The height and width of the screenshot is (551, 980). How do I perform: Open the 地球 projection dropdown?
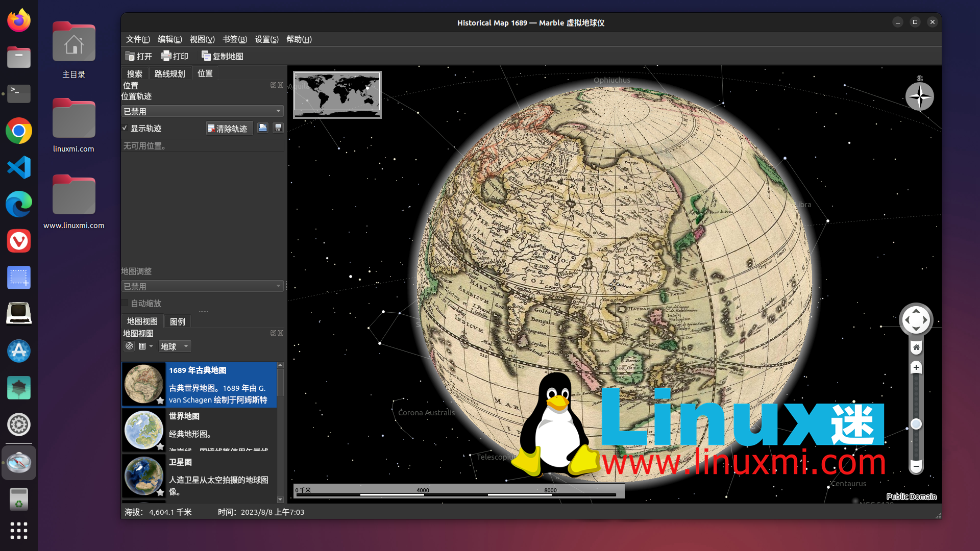(x=175, y=346)
